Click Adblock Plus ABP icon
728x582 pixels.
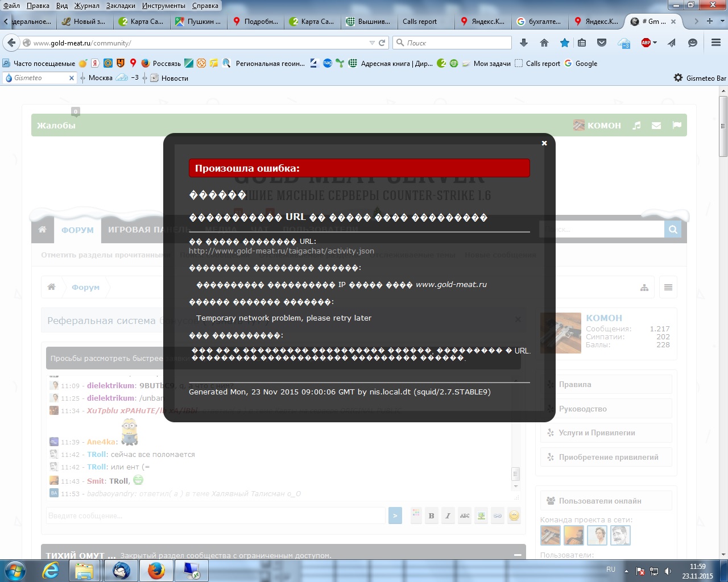point(646,43)
